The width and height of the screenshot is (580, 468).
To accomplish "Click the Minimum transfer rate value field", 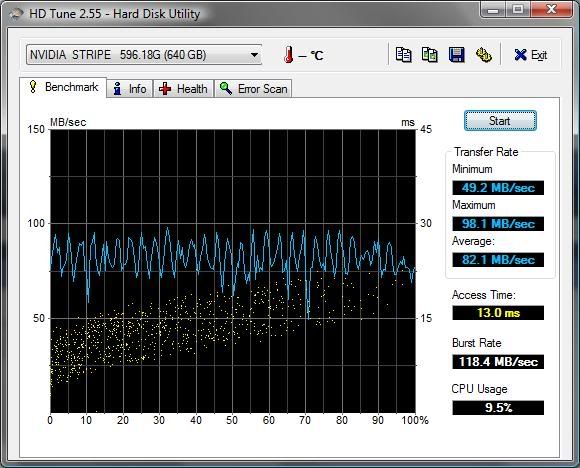I will (x=498, y=188).
